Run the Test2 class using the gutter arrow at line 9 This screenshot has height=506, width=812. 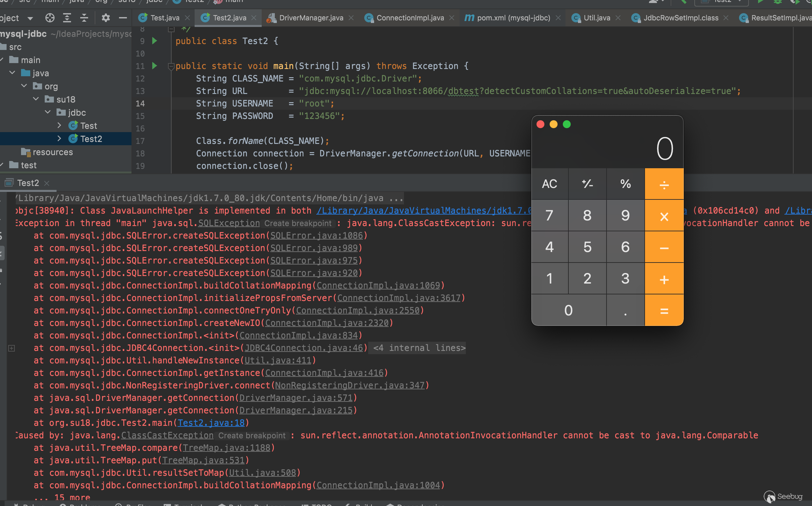(155, 41)
